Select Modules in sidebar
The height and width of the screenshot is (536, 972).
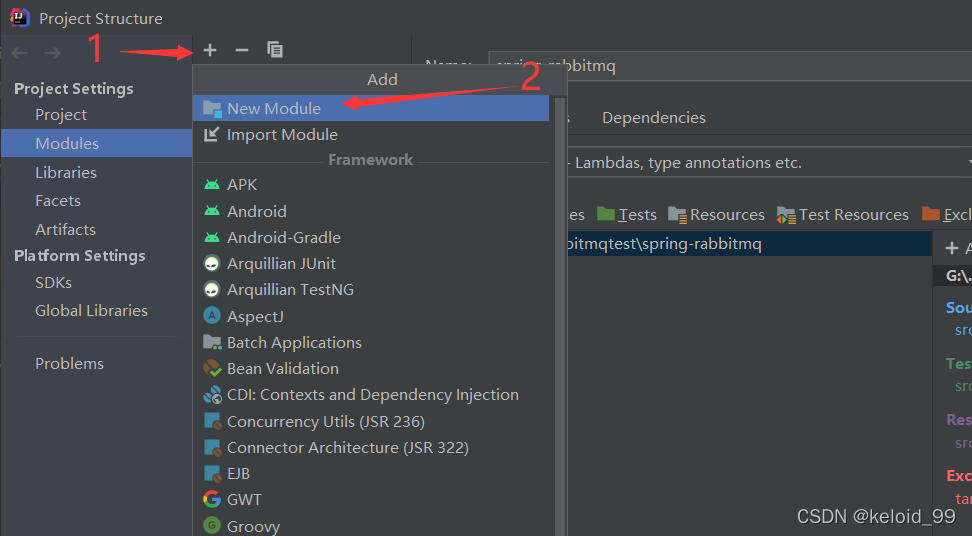[96, 143]
